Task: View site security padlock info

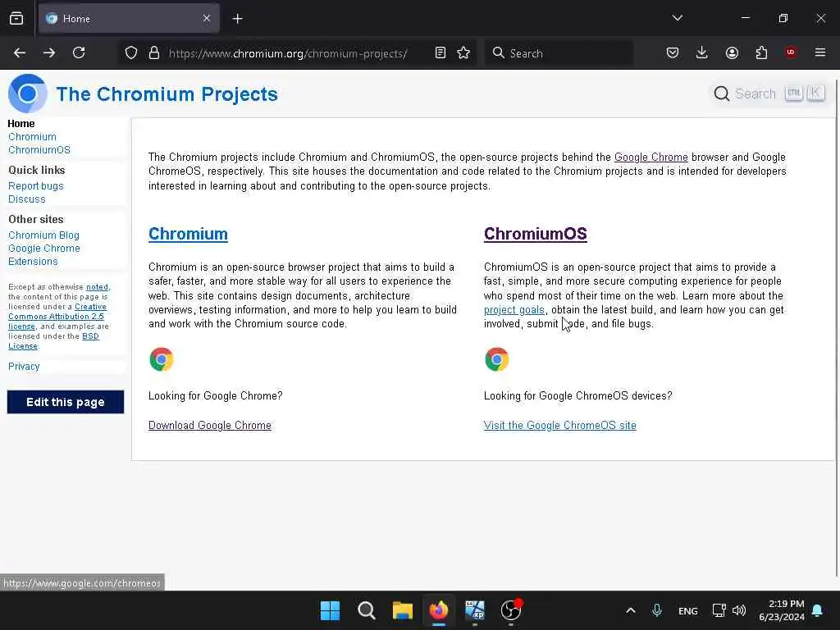Action: pyautogui.click(x=154, y=52)
